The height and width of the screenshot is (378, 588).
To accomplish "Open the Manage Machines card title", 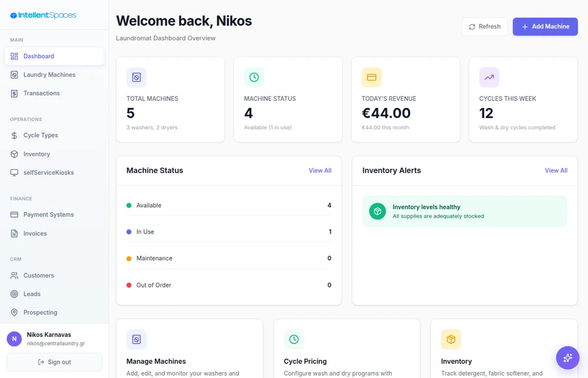I will pyautogui.click(x=156, y=362).
